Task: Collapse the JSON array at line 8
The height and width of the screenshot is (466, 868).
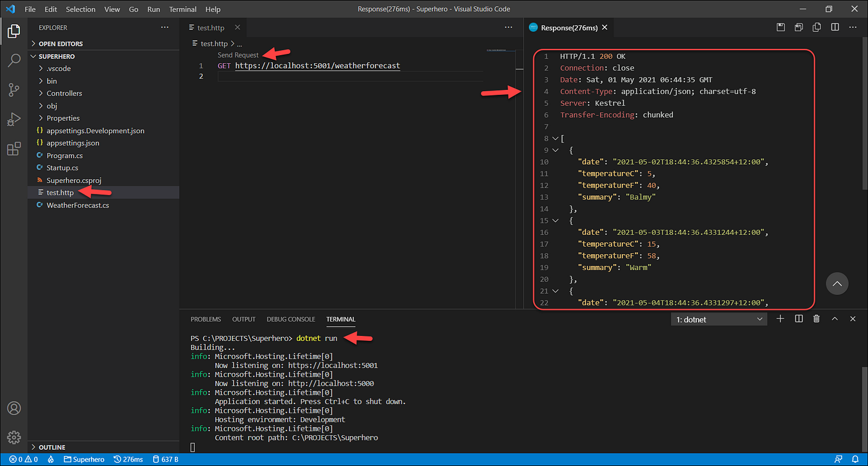Action: coord(555,138)
